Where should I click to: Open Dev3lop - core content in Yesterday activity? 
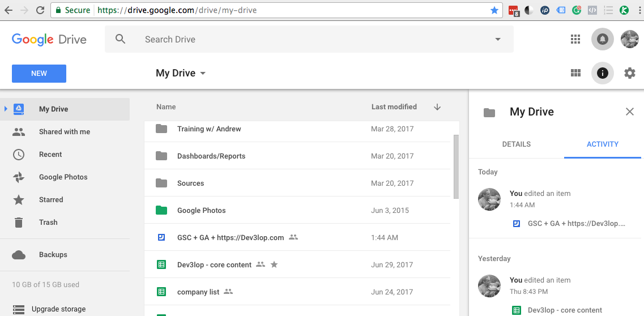(565, 310)
